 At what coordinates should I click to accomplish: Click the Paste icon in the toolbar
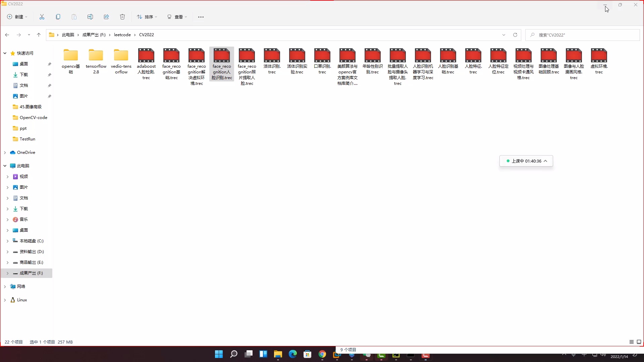74,17
